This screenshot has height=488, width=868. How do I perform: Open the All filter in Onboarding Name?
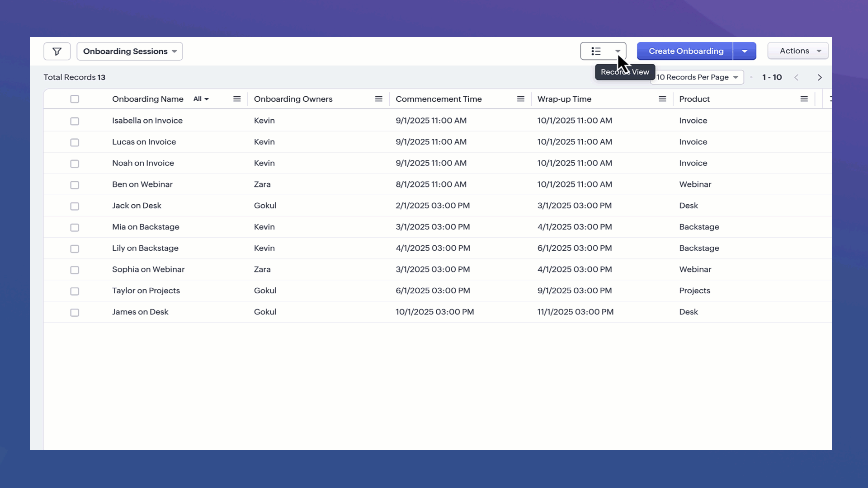(x=201, y=99)
